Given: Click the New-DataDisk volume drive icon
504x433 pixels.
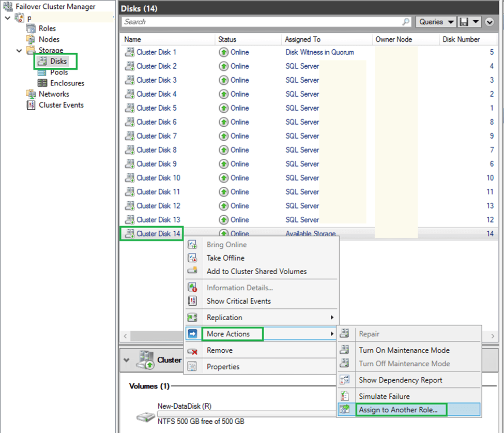Looking at the screenshot, I should pyautogui.click(x=146, y=417).
